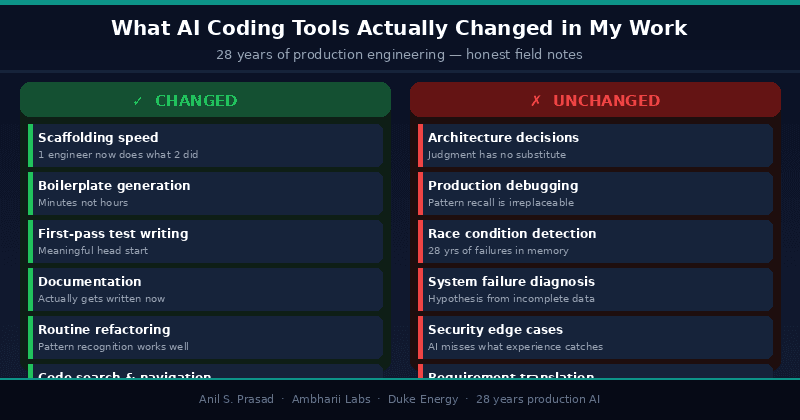Click the Routine refactoring card
Screen dimensions: 800x420
click(x=206, y=337)
